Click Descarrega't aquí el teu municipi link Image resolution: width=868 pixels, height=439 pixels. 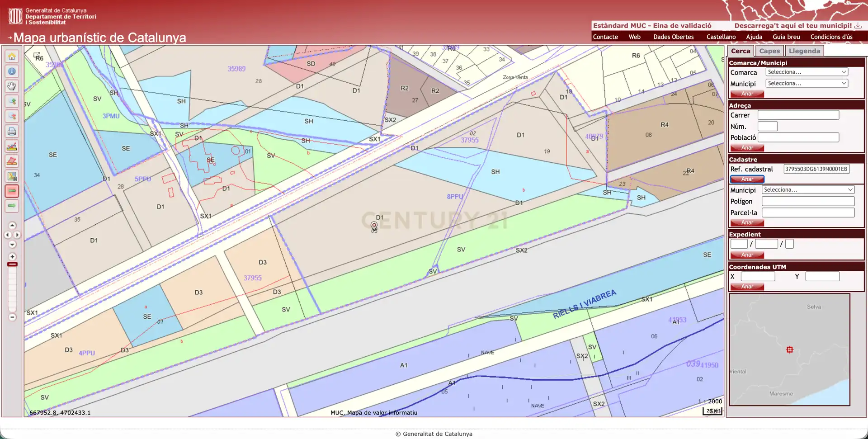click(793, 26)
